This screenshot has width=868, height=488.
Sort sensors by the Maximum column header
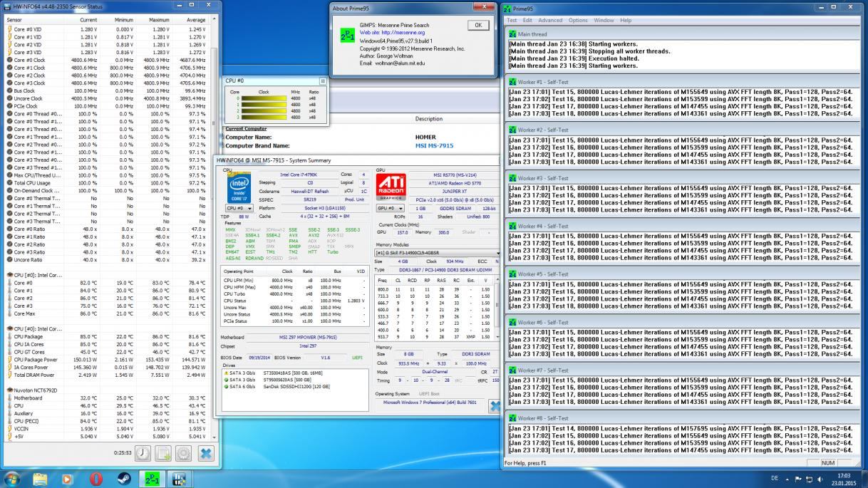(x=159, y=20)
